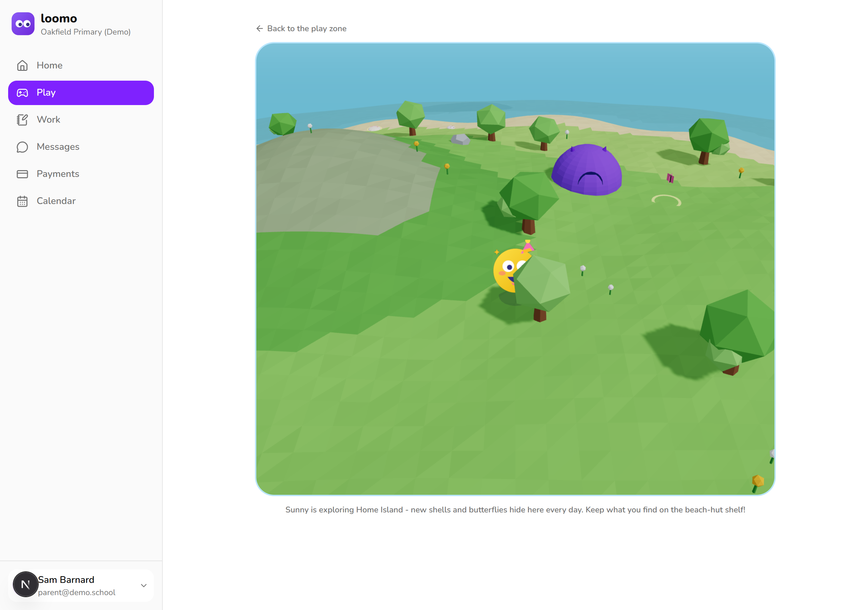
Task: Open the Payments card icon
Action: (x=22, y=174)
